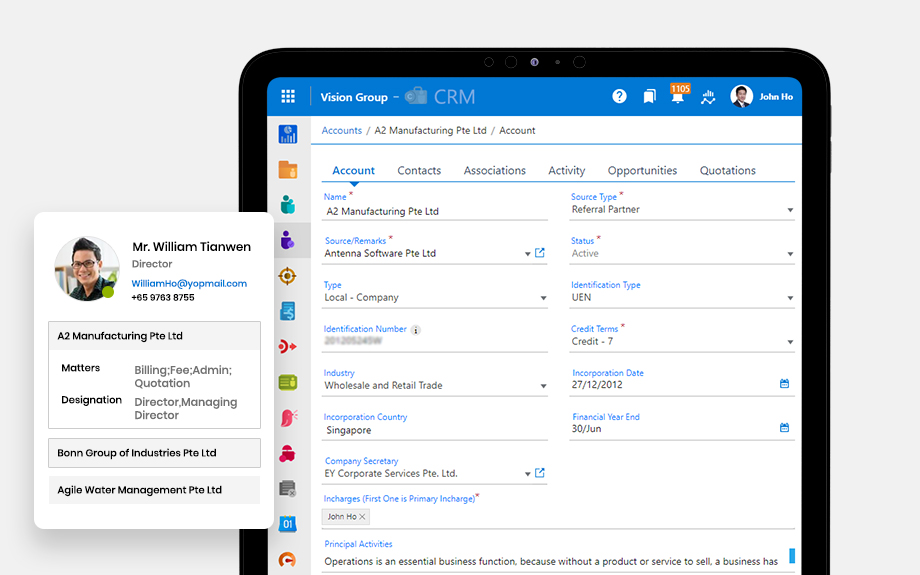Open the red people group sidebar icon
This screenshot has width=920, height=575.
[x=288, y=454]
